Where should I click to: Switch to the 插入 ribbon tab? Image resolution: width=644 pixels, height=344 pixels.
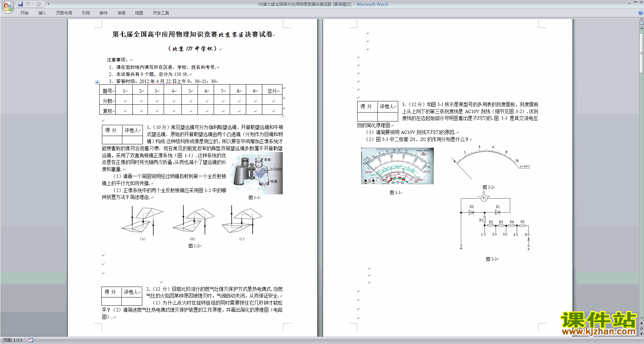(42, 13)
